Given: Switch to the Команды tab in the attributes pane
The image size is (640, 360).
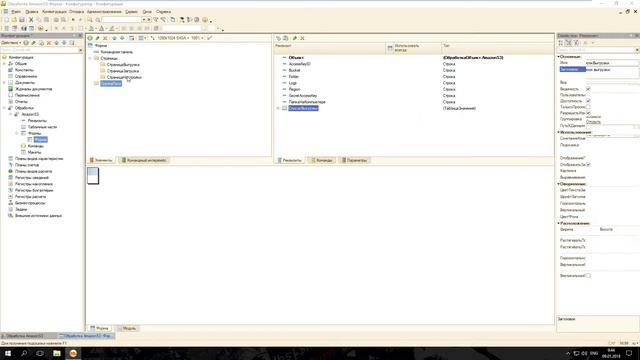Looking at the screenshot, I should pyautogui.click(x=322, y=160).
